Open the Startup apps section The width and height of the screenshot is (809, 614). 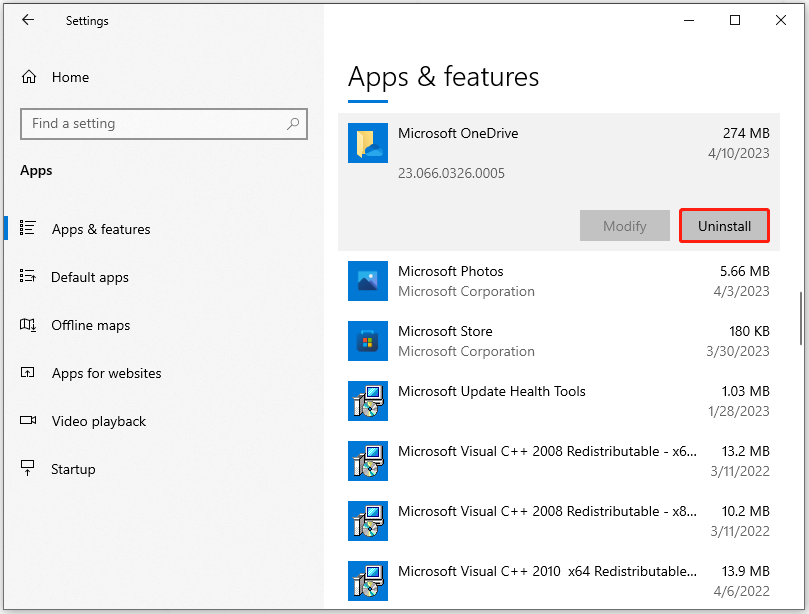point(73,469)
